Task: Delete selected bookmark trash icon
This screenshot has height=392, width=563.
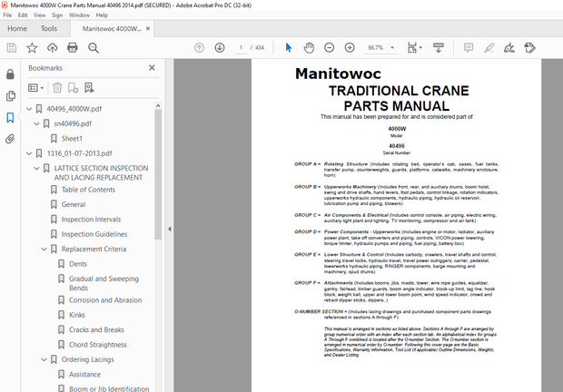Action: pos(57,87)
